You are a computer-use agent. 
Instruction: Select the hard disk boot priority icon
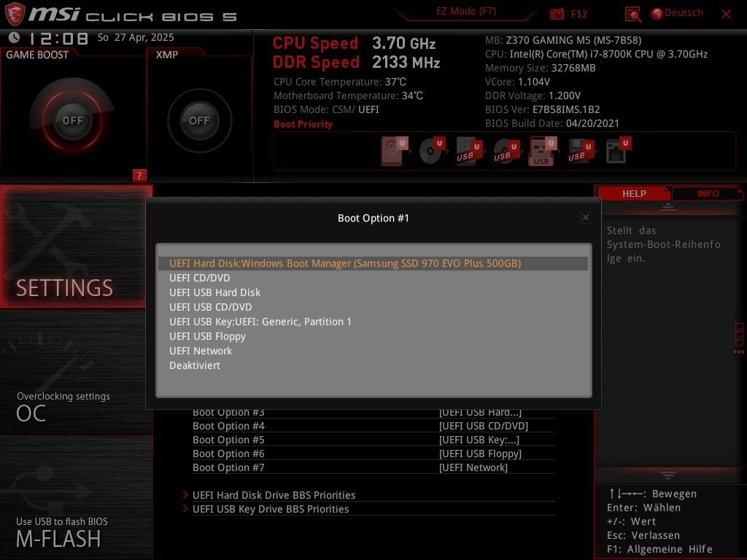pos(395,151)
